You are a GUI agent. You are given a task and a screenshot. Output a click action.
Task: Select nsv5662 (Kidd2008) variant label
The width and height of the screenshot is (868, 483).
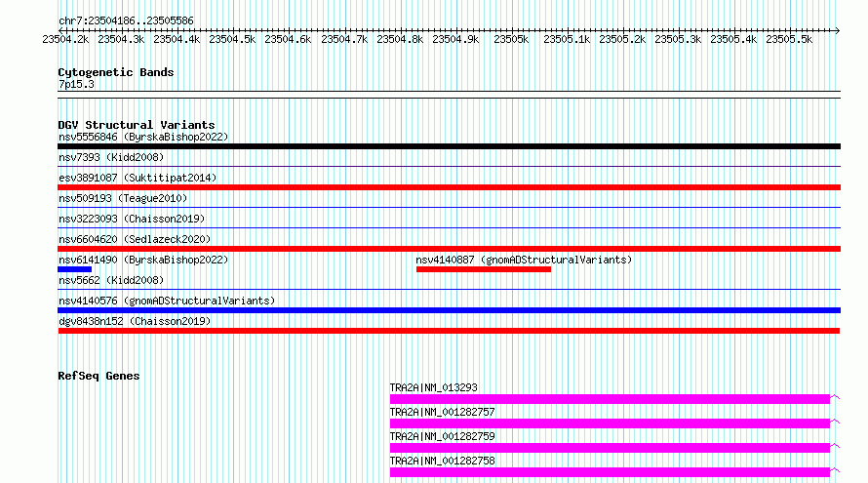coord(111,280)
